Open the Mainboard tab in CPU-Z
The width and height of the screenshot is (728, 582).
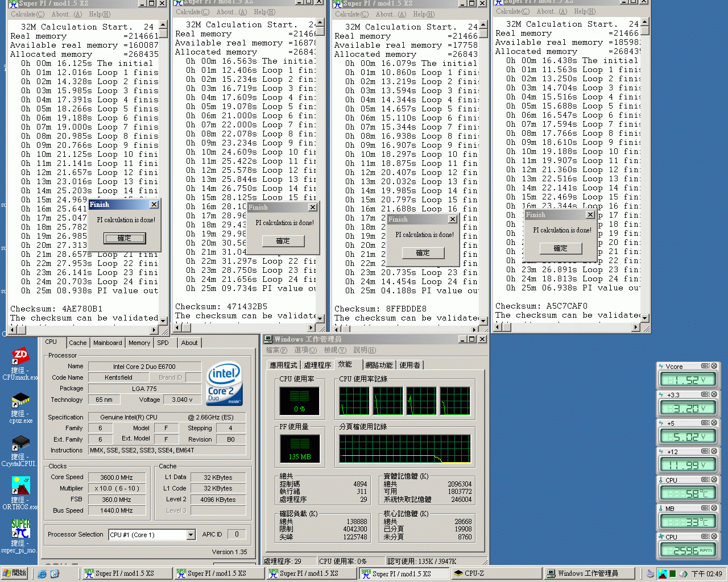(107, 343)
